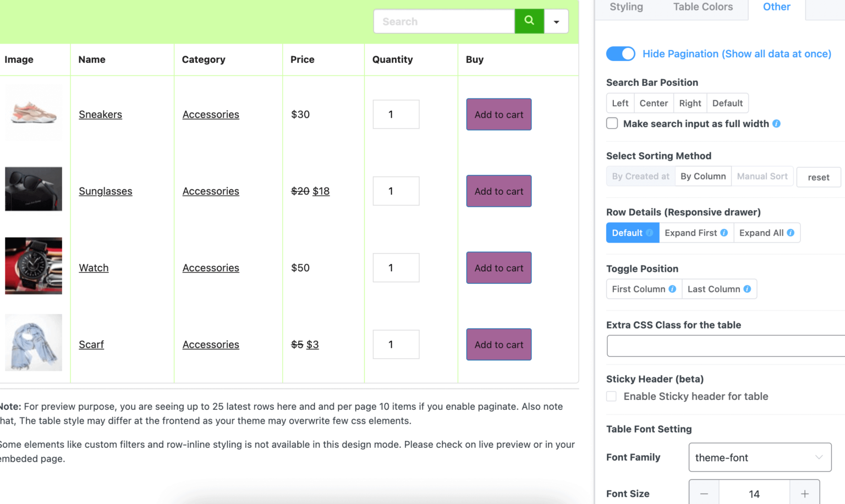Open the Sunglasses product link
The height and width of the screenshot is (504, 845).
click(x=105, y=191)
